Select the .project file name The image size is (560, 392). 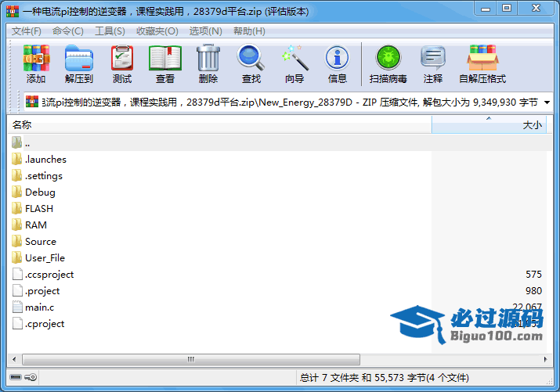(x=42, y=291)
